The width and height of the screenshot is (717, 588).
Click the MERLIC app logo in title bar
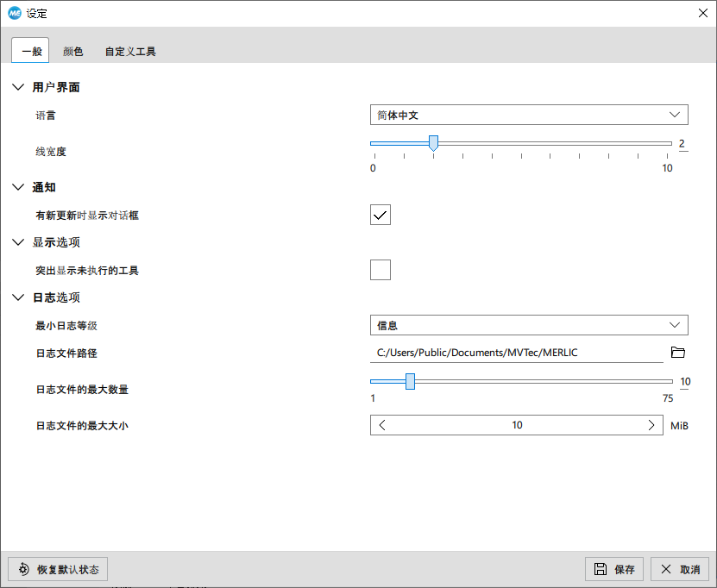pos(14,13)
